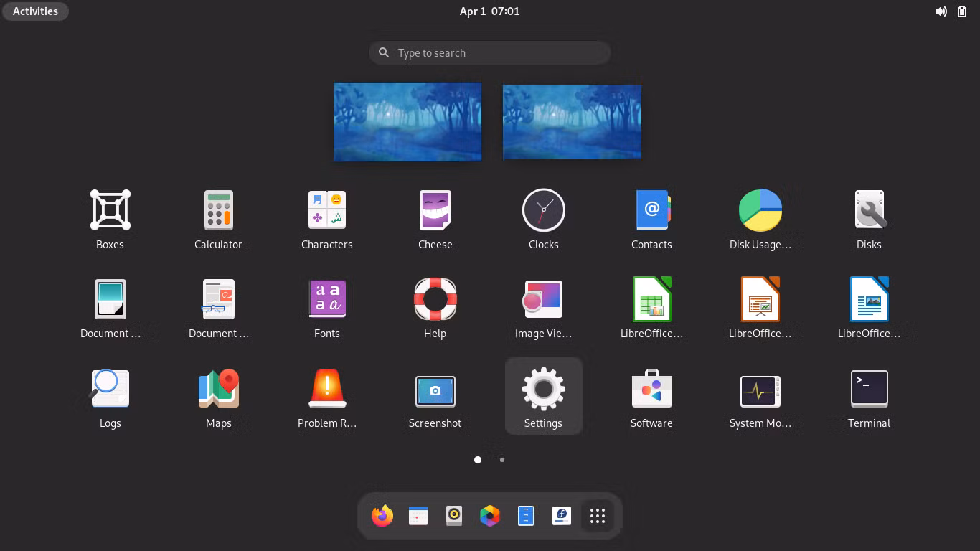Open the Calculator app
This screenshot has width=980, height=551.
pyautogui.click(x=218, y=219)
